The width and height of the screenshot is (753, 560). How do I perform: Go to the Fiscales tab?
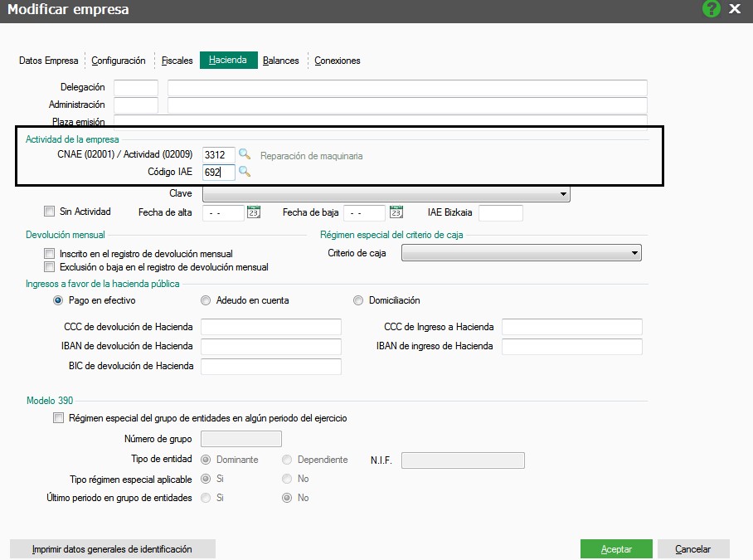pos(177,61)
